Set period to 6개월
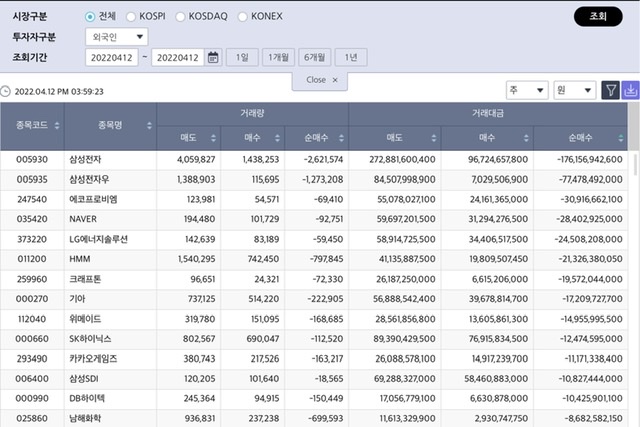Image resolution: width=640 pixels, height=427 pixels. pyautogui.click(x=315, y=57)
